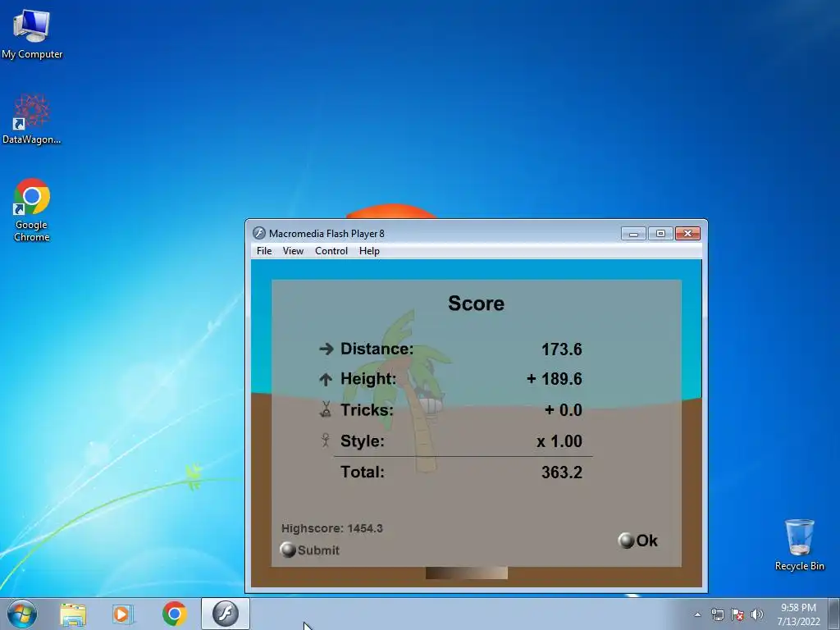Open the My Computer desktop icon

coord(32,34)
